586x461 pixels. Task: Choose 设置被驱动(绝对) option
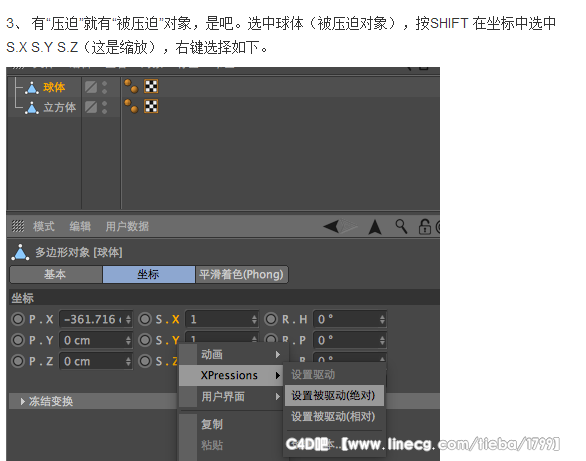pyautogui.click(x=334, y=396)
